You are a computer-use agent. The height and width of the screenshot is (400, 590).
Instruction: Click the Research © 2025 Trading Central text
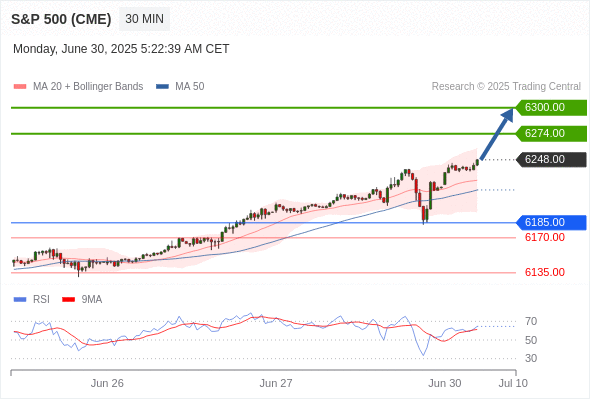click(x=506, y=87)
